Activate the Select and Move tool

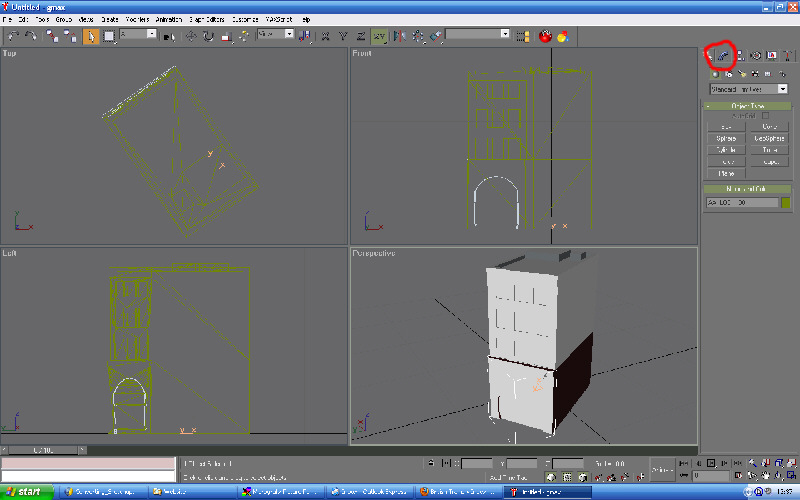(x=191, y=36)
